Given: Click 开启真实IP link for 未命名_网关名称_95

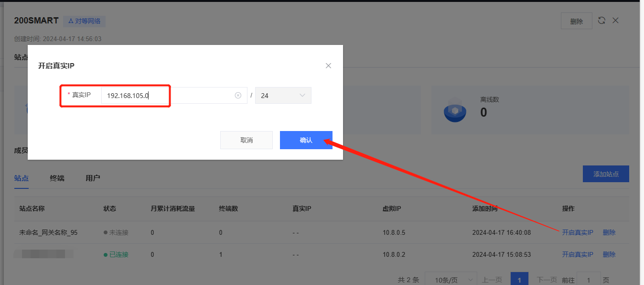Looking at the screenshot, I should coord(577,232).
